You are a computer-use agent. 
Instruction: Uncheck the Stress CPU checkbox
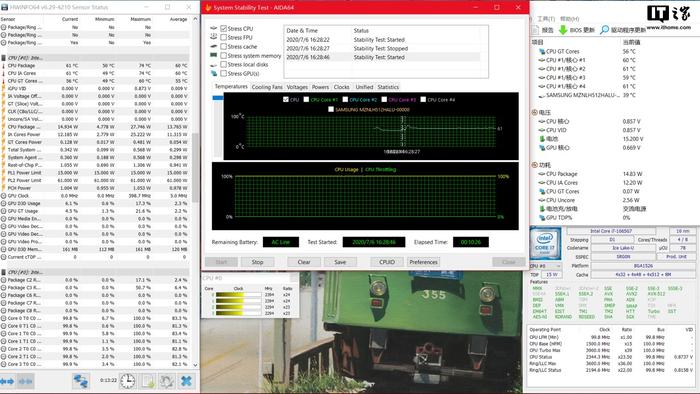pyautogui.click(x=224, y=29)
